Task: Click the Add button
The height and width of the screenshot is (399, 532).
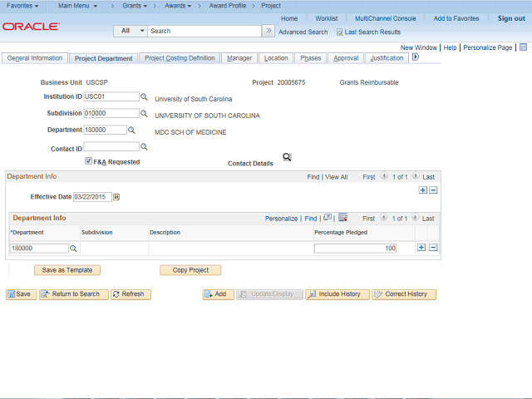Action: tap(218, 294)
